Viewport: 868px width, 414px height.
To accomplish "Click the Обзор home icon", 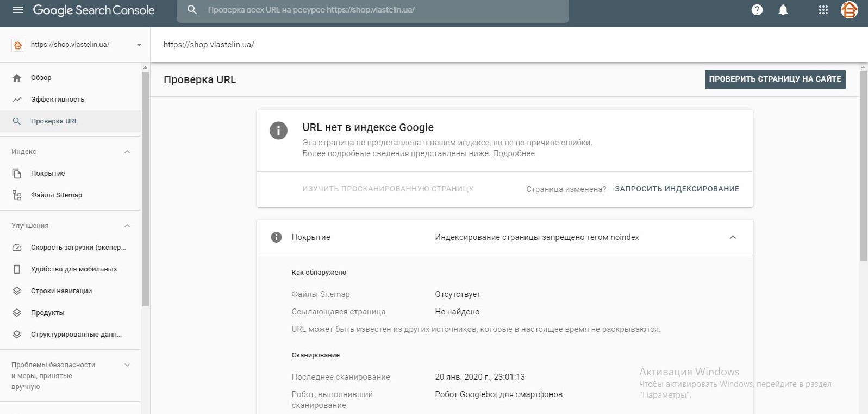I will (17, 78).
